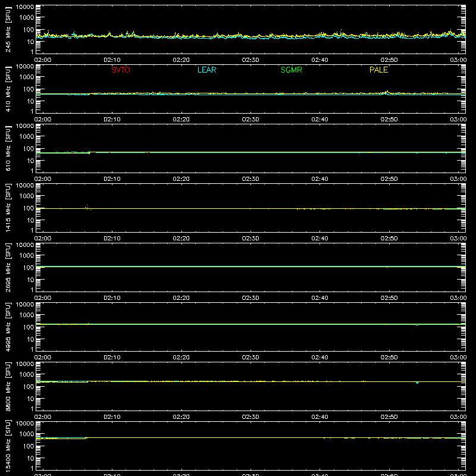Click the 02:40 tick label under 610 MHz plot
This screenshot has width=476, height=476.
point(320,179)
